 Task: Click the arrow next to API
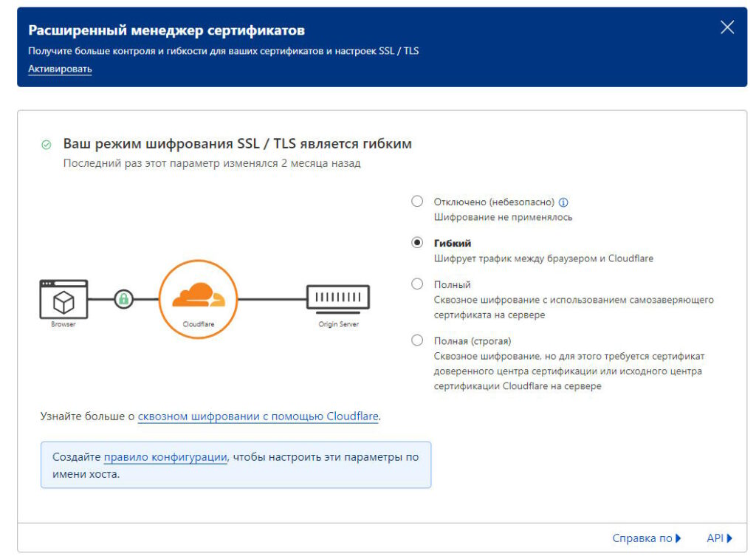(x=729, y=538)
